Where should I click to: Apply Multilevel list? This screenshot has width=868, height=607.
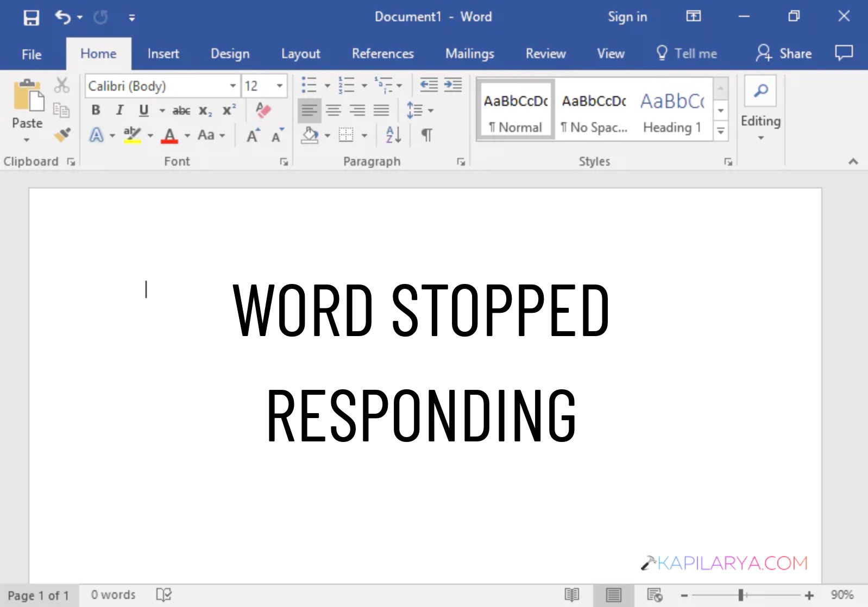point(383,85)
